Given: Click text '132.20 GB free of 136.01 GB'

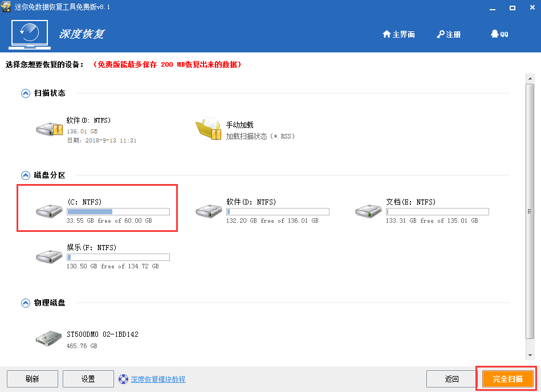Looking at the screenshot, I should coord(272,220).
